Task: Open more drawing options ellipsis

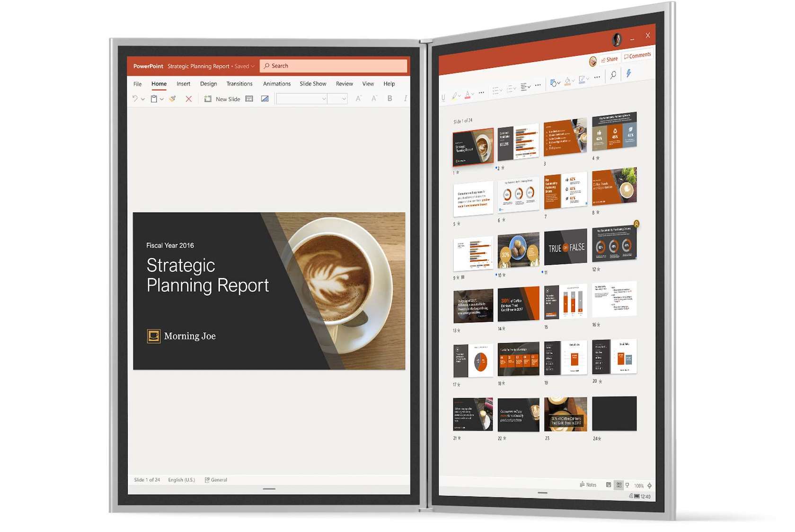Action: [x=597, y=77]
